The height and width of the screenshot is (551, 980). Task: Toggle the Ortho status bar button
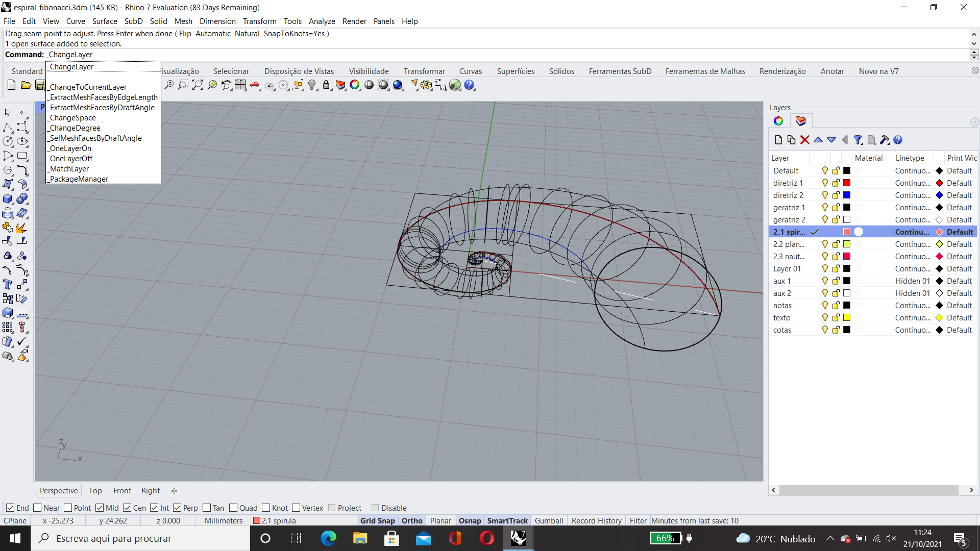[412, 520]
